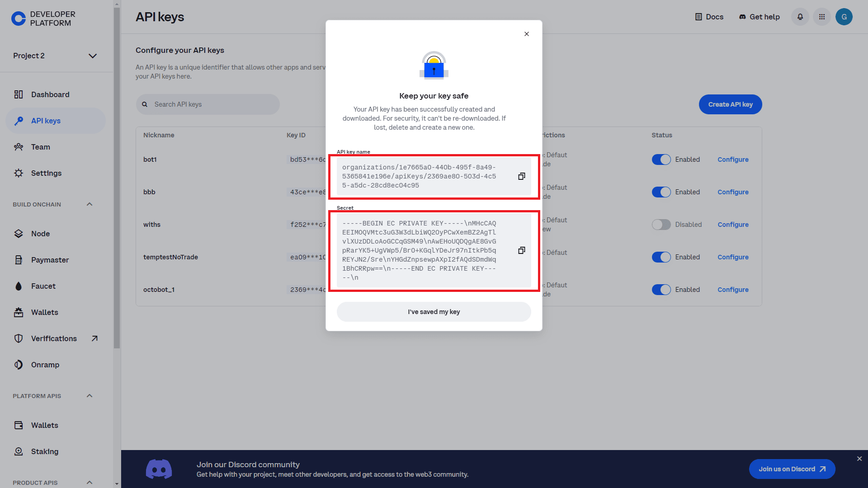Toggle the octobot_1 key switch
The width and height of the screenshot is (868, 488).
pyautogui.click(x=661, y=290)
